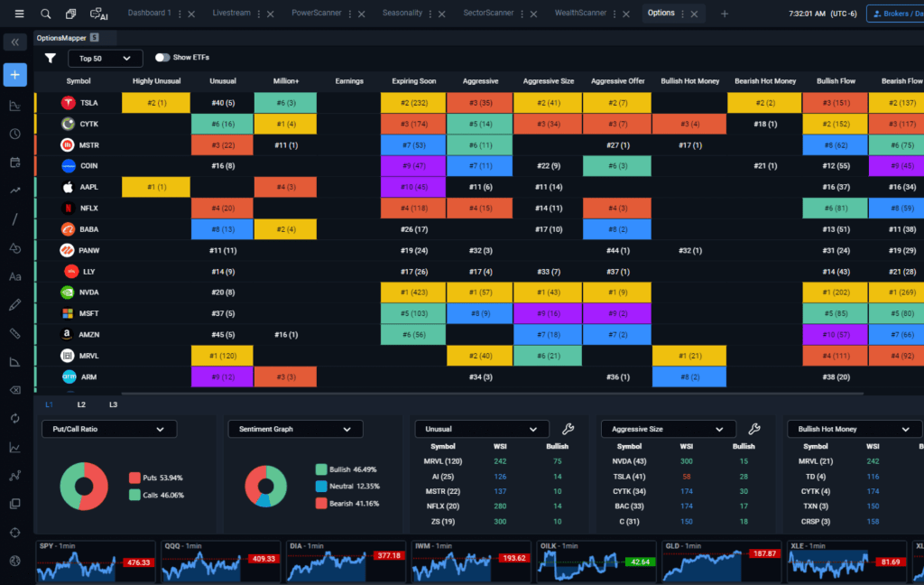Open the Sentiment Graph dropdown
Image resolution: width=924 pixels, height=585 pixels.
pyautogui.click(x=295, y=430)
